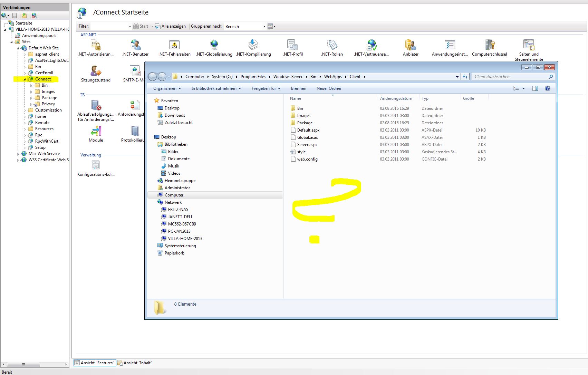Switch to Ansicht "Inhalt" tab

[x=135, y=363]
